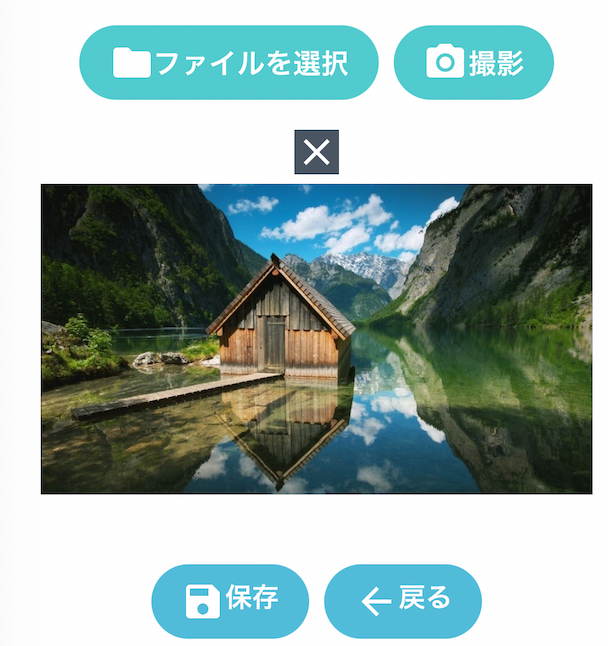608x646 pixels.
Task: Click the left arrow back icon
Action: click(x=376, y=602)
